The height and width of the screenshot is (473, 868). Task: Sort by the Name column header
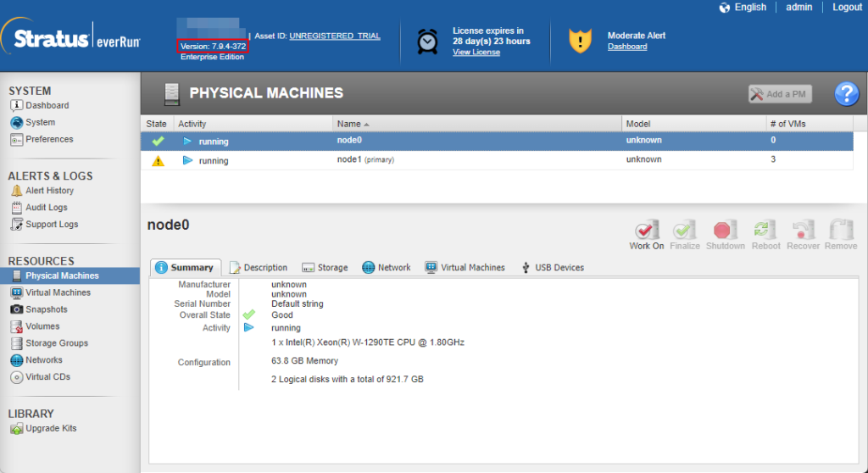coord(476,124)
